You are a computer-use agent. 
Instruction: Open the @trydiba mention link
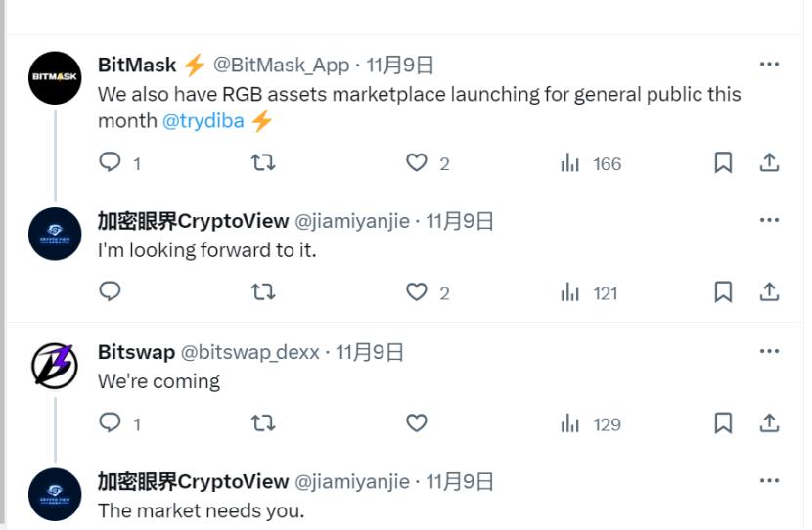tap(203, 121)
